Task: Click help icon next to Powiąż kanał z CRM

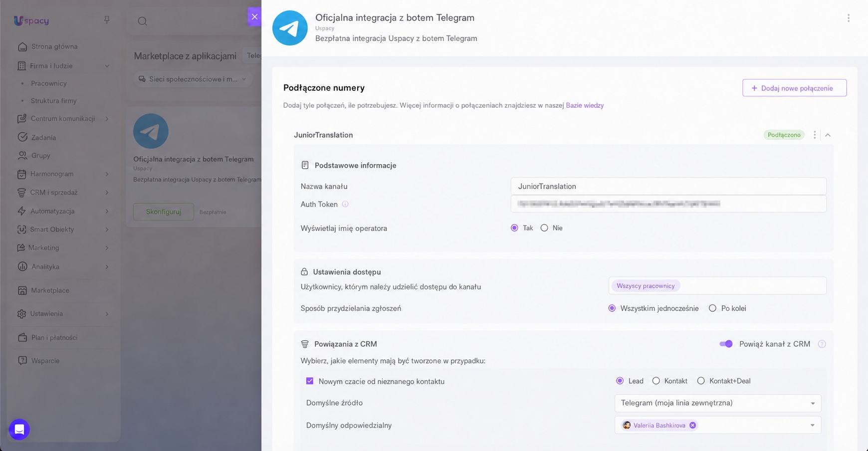Action: pos(822,344)
